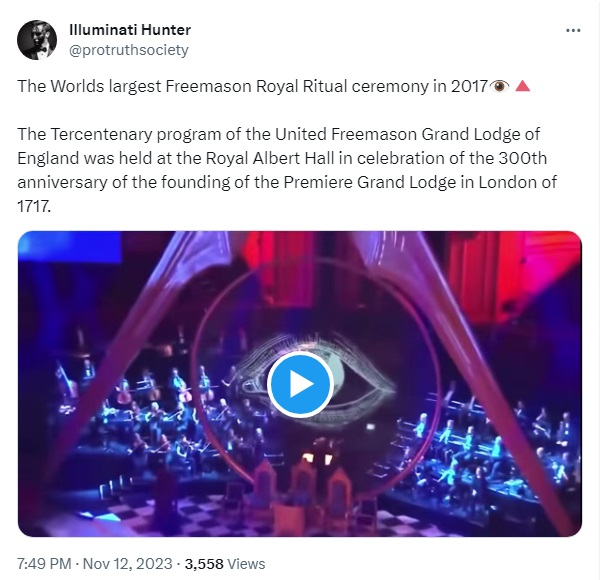Screen dimensions: 605x580
Task: Play the embedded Freemason ceremony video
Action: [x=301, y=384]
